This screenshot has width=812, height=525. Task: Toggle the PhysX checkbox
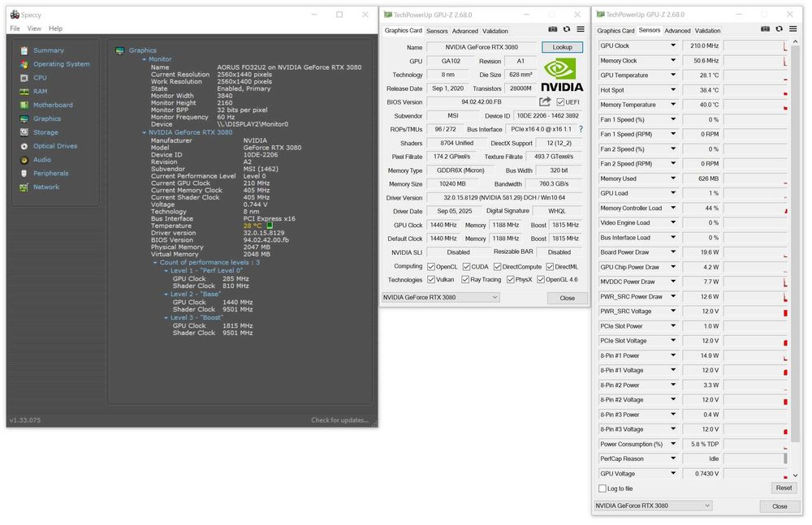[x=511, y=280]
